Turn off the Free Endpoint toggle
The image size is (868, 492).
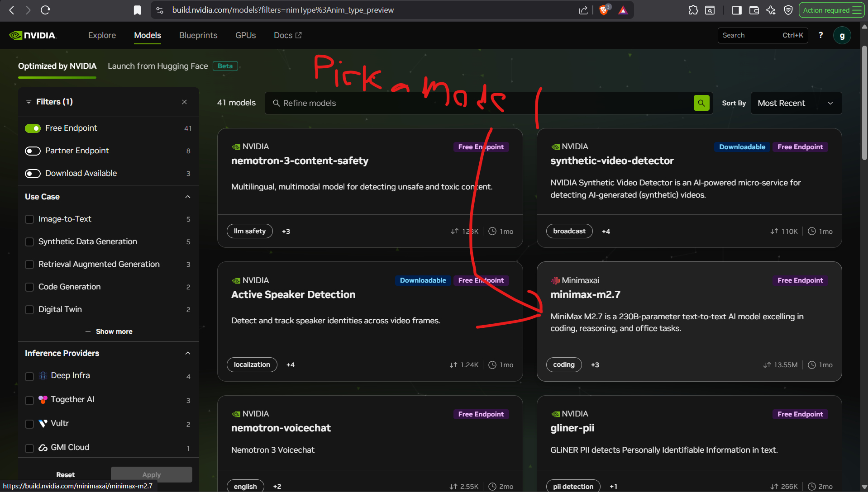[x=33, y=128]
